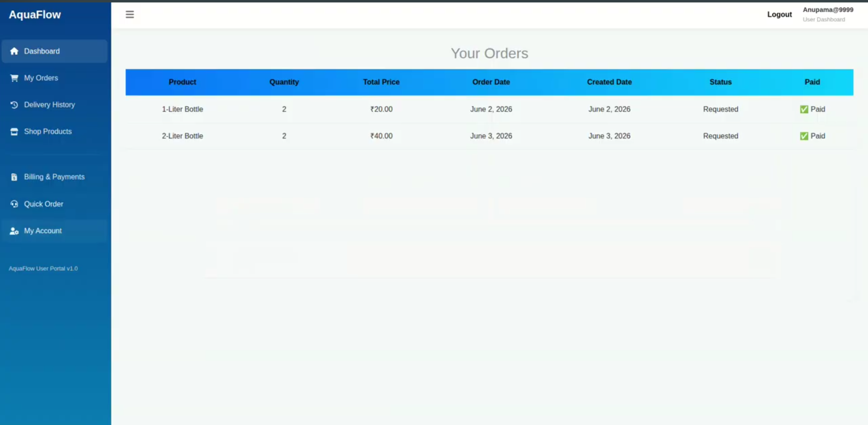
Task: Click the Delivery History clock icon
Action: click(x=14, y=105)
